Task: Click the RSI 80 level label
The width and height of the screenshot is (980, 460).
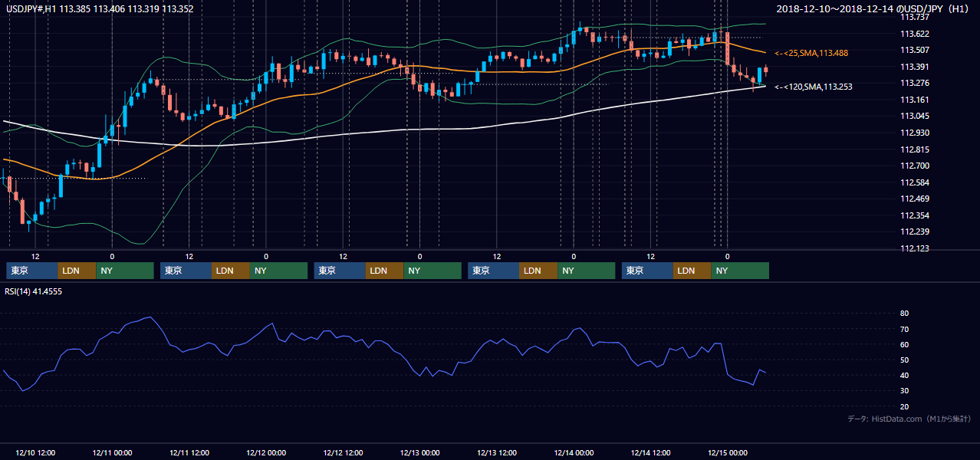Action: [x=904, y=314]
